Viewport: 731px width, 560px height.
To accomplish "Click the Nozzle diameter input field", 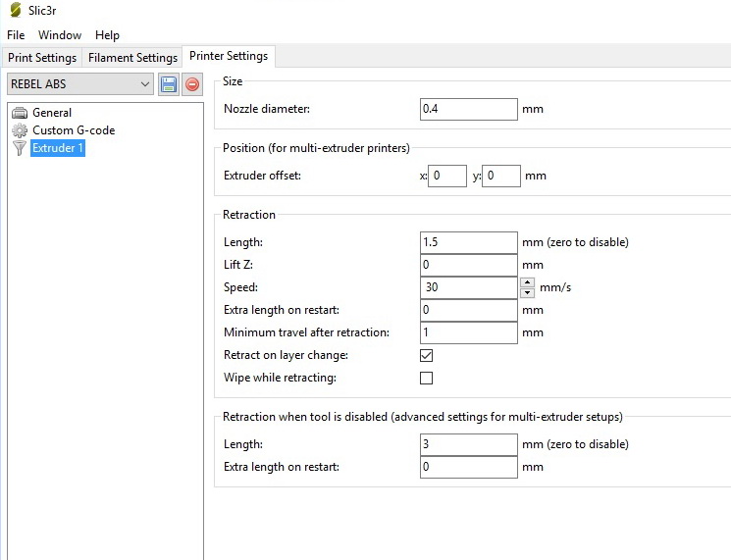I will [468, 109].
